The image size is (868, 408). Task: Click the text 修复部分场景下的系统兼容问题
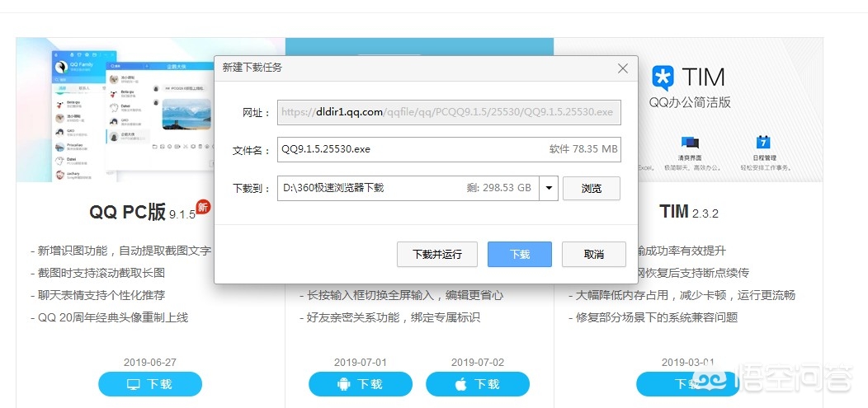tap(657, 317)
